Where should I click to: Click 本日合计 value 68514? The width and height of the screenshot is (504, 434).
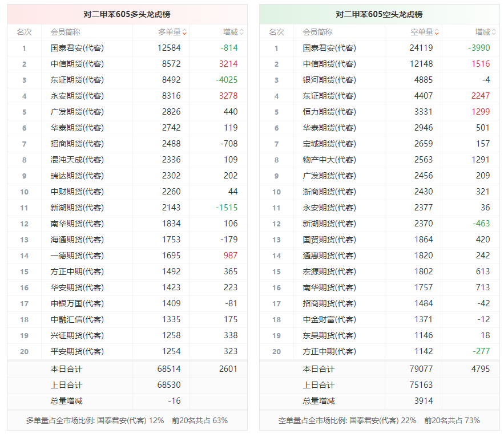pyautogui.click(x=169, y=369)
